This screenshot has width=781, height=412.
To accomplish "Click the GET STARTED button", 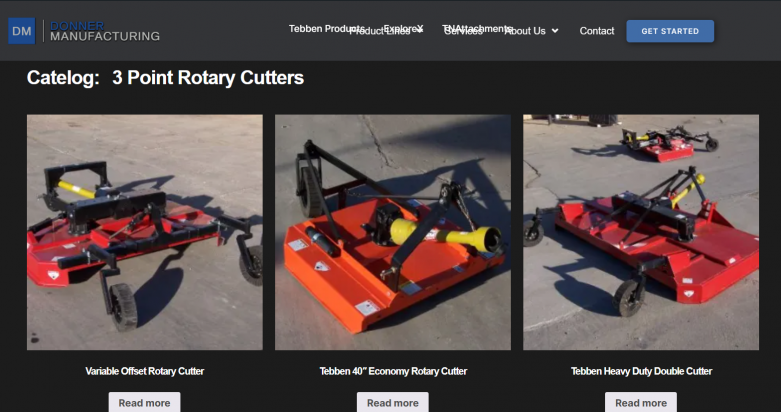I will (x=670, y=31).
